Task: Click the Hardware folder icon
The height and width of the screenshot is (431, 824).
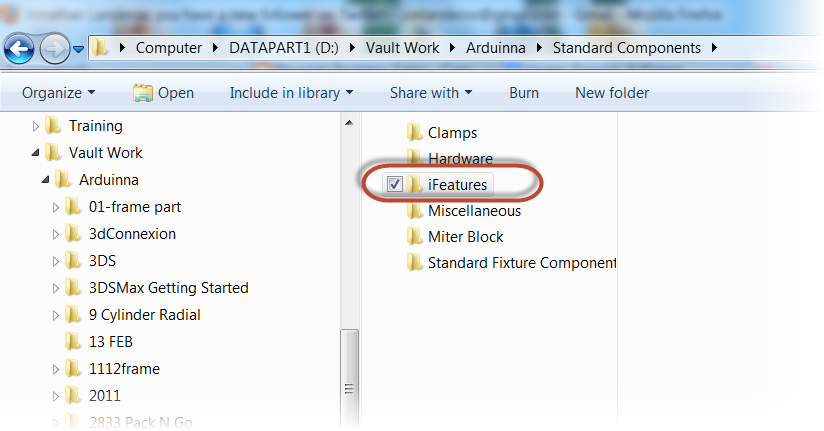Action: click(416, 158)
